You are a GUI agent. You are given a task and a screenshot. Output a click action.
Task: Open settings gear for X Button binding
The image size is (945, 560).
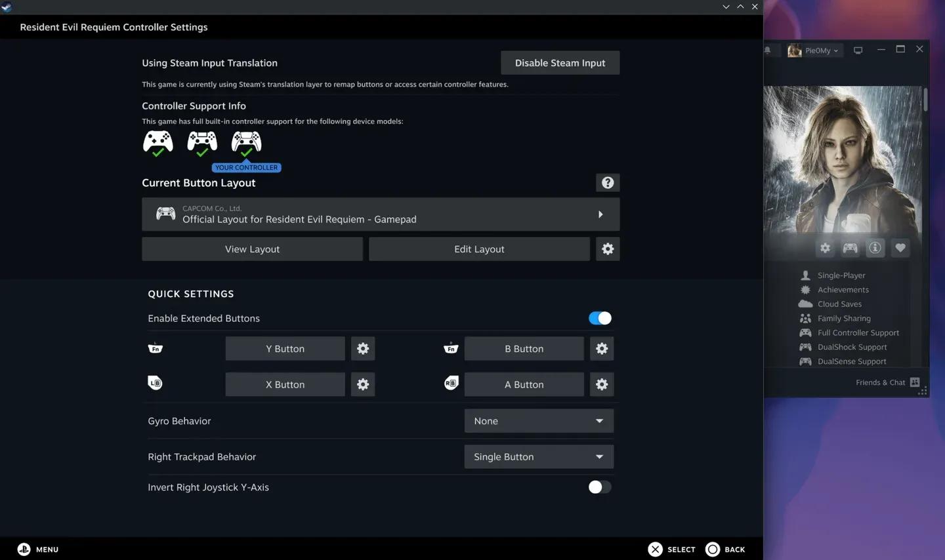[363, 384]
